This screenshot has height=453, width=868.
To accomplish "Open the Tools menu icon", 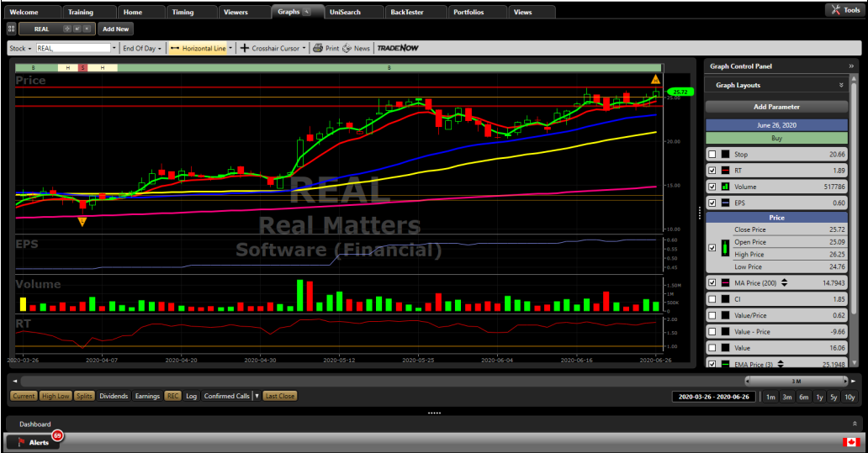I will (x=835, y=10).
